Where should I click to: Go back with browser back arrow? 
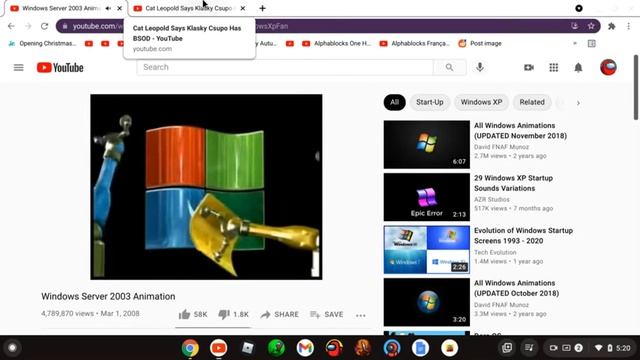(x=11, y=26)
